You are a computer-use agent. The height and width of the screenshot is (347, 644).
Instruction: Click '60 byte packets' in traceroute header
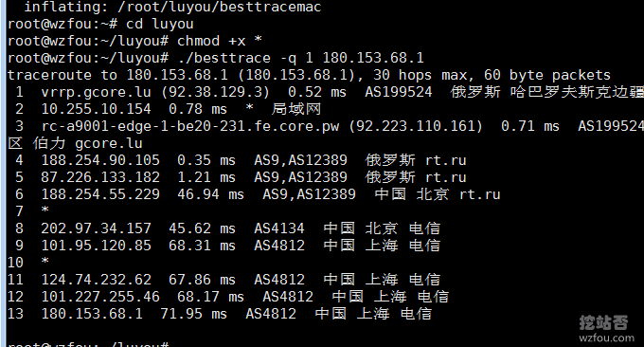pos(547,75)
